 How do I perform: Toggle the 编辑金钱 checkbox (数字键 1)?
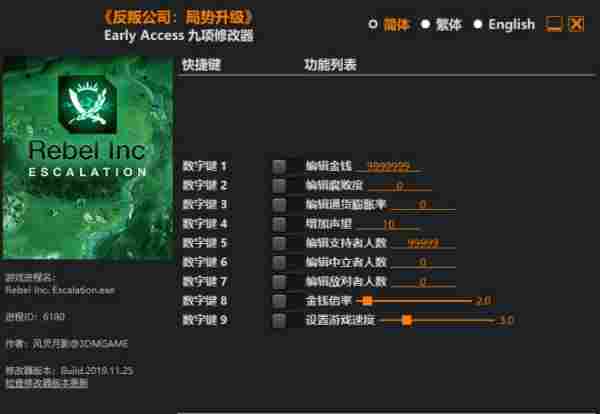pos(279,166)
